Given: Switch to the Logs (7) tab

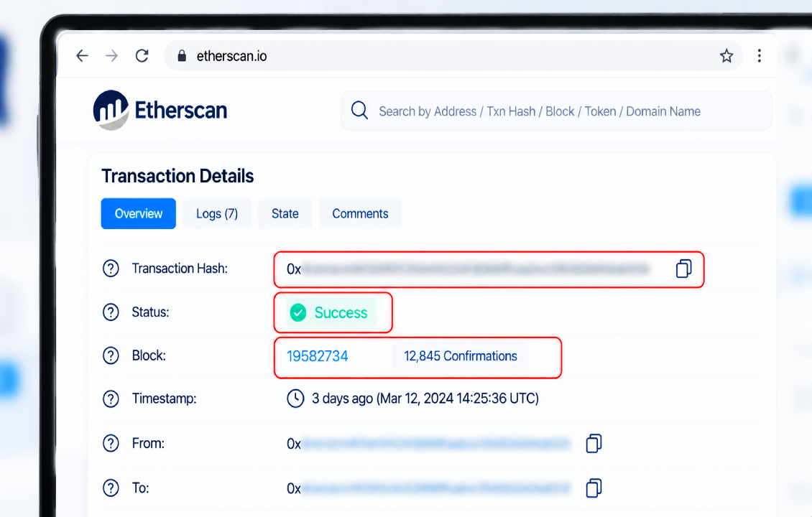Looking at the screenshot, I should click(x=217, y=213).
